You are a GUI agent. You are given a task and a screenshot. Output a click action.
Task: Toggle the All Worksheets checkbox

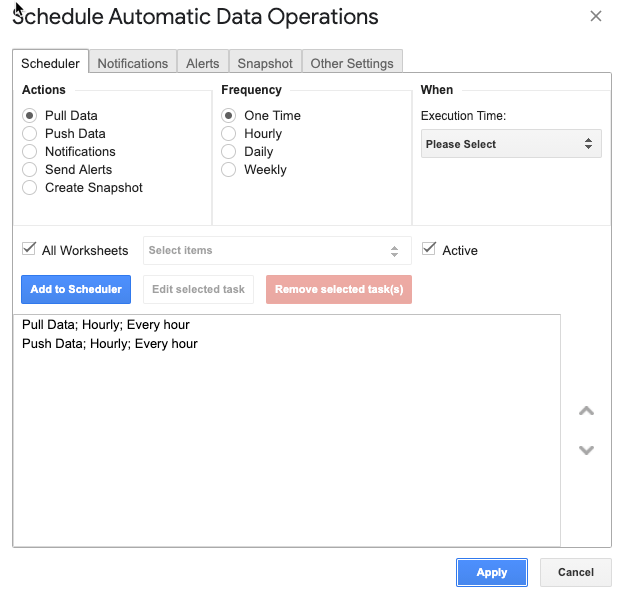29,249
